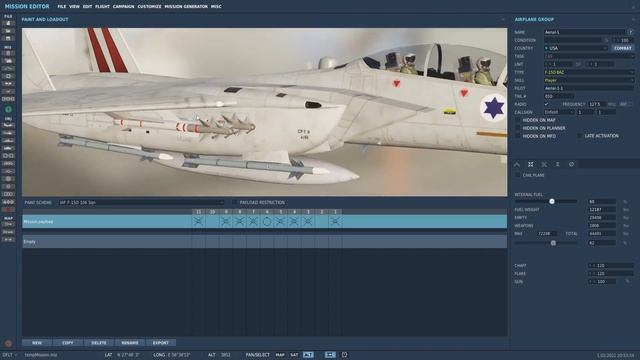The height and width of the screenshot is (360, 640).
Task: Toggle Payload Restriction checkbox
Action: point(234,202)
